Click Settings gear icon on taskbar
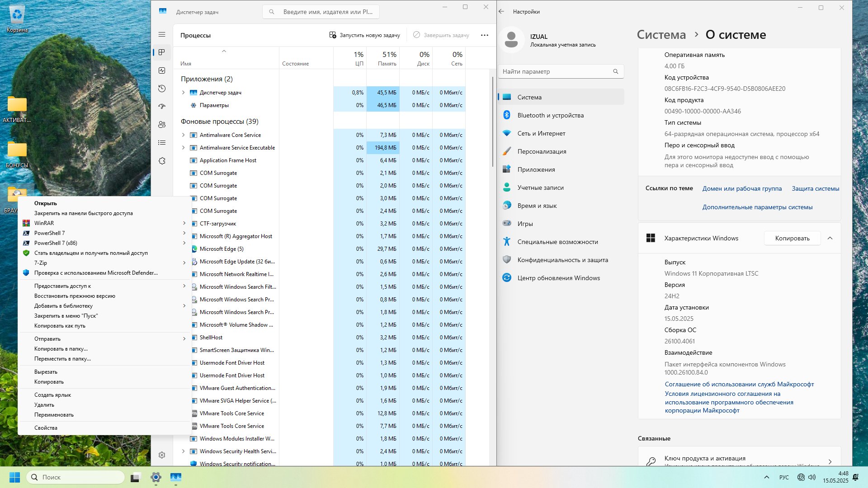The image size is (868, 488). click(156, 477)
